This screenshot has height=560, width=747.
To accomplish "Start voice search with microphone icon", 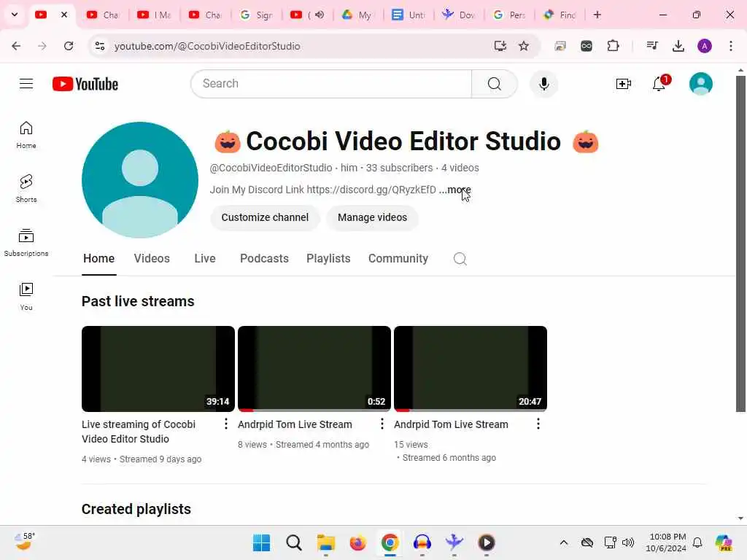I will [x=543, y=84].
